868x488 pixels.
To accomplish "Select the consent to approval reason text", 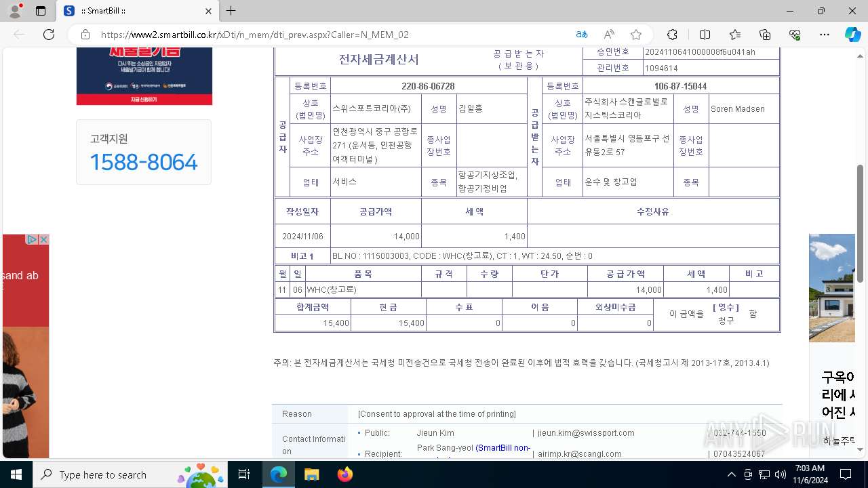I will (x=437, y=414).
